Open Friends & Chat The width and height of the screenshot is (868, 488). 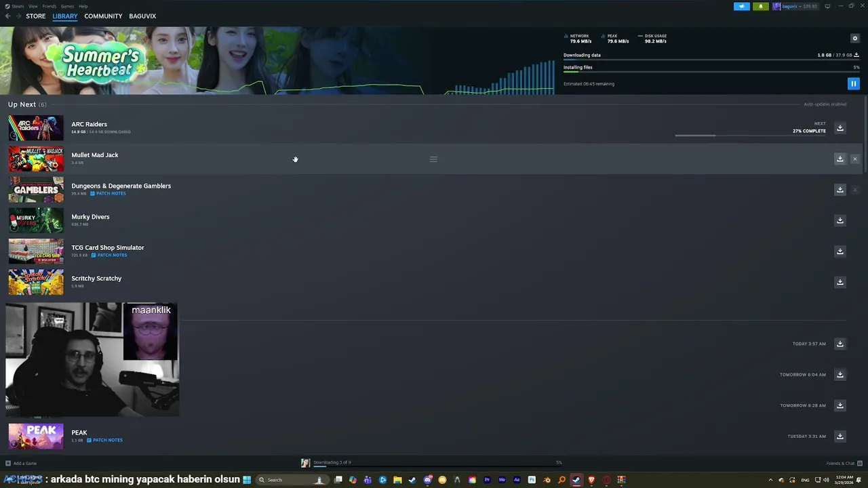[843, 464]
